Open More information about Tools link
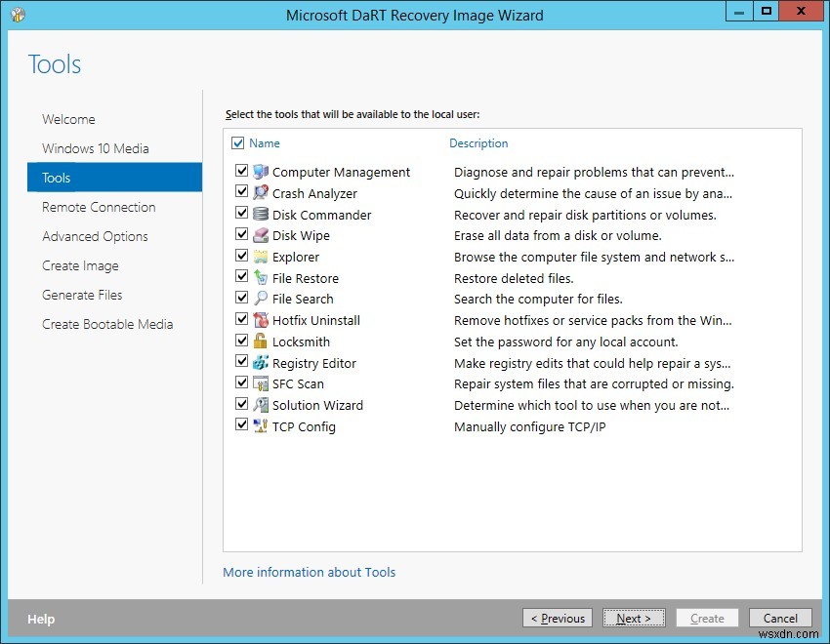830x644 pixels. click(x=310, y=572)
